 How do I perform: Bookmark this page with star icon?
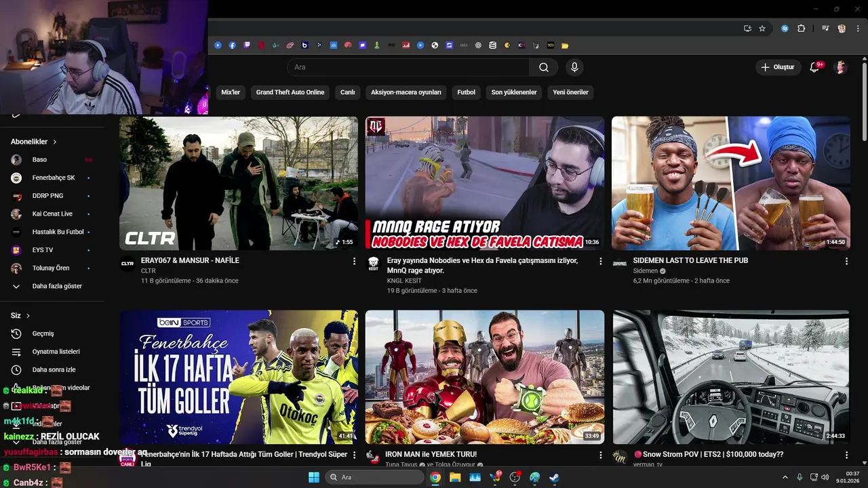762,28
